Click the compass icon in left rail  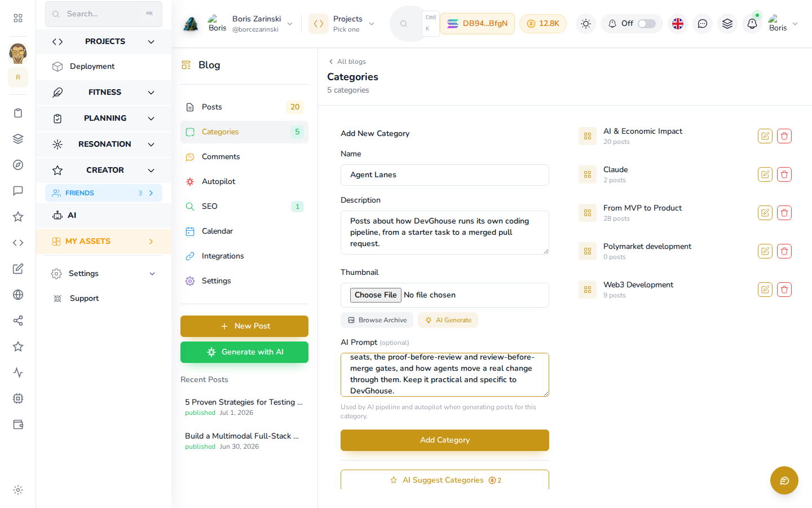[18, 165]
